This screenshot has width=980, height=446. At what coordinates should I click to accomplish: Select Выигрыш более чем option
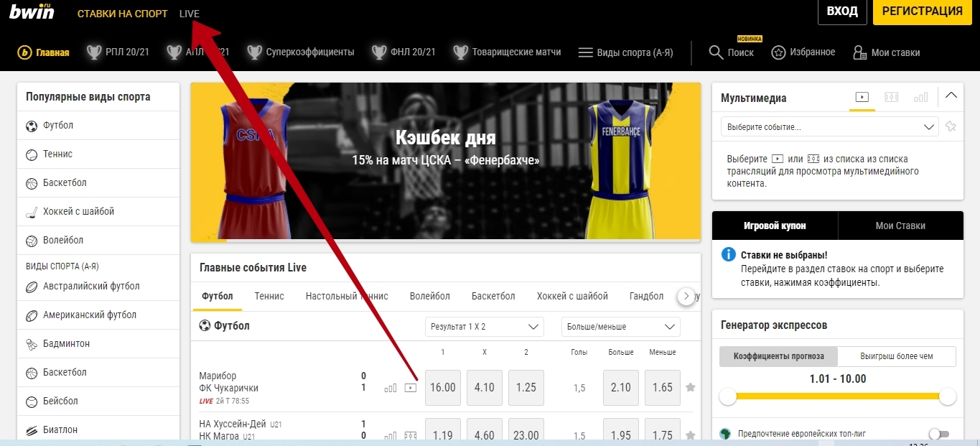(x=897, y=356)
